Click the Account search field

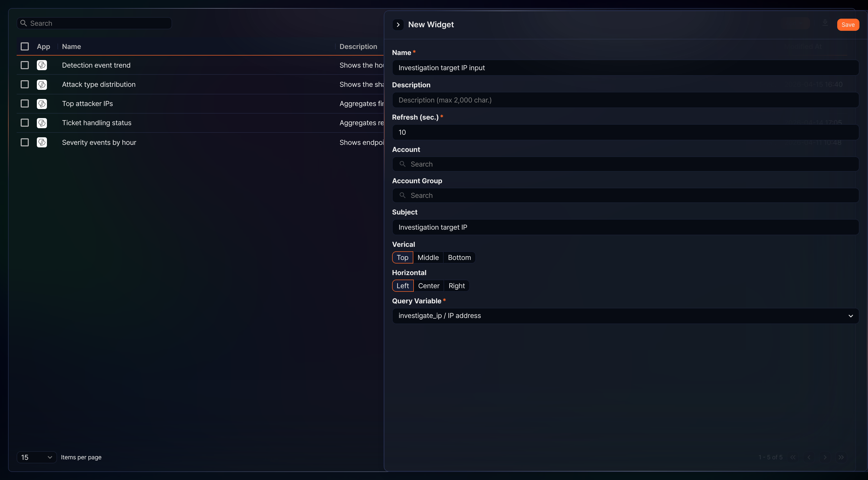click(x=626, y=164)
